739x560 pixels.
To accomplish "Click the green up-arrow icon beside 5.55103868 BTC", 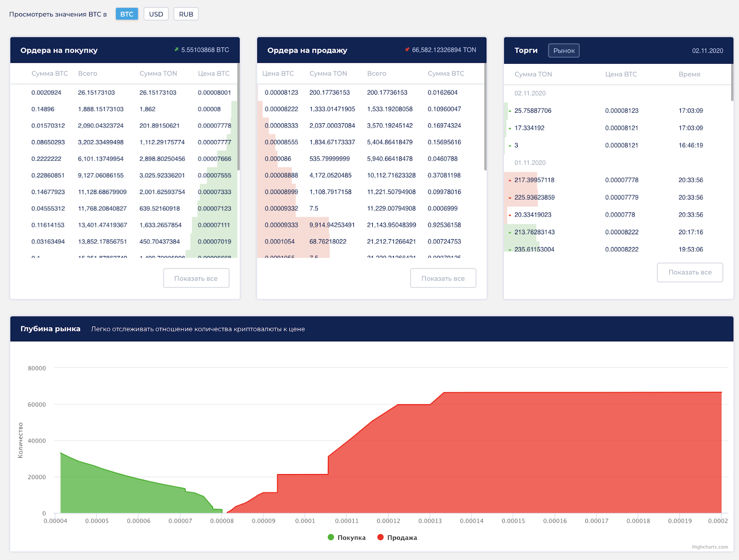I will click(176, 49).
